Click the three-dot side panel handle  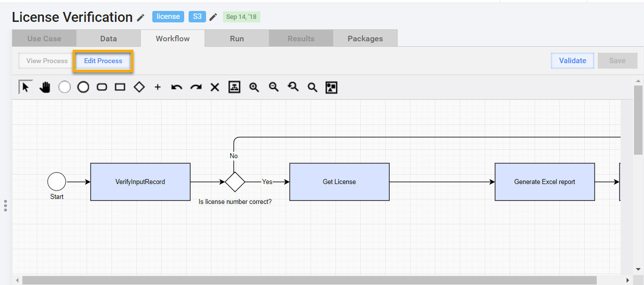[x=5, y=205]
